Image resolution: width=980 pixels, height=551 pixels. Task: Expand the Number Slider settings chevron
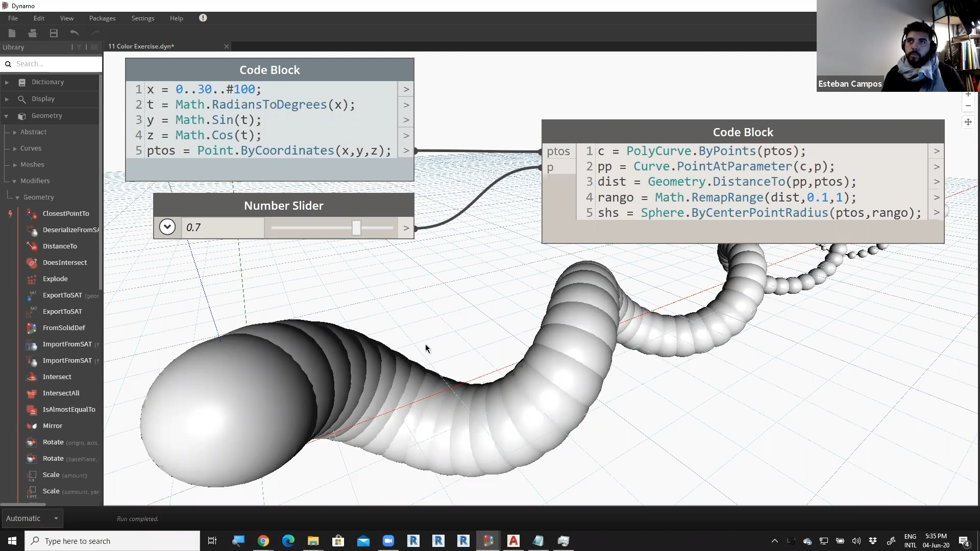pyautogui.click(x=167, y=227)
